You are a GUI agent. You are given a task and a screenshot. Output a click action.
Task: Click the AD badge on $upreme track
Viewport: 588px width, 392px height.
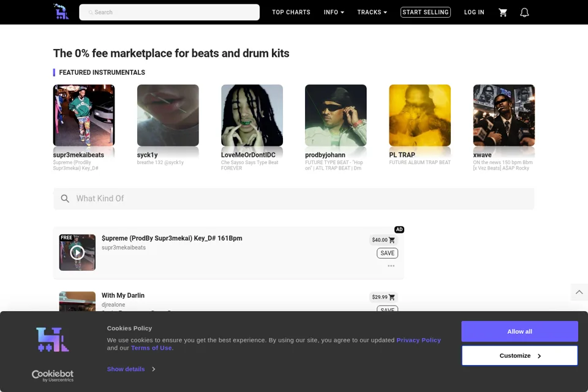pyautogui.click(x=399, y=230)
